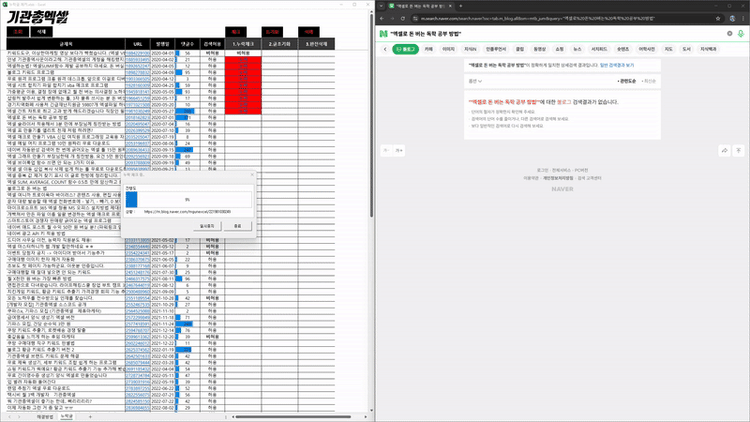Open the Chrome tab search dropdown arrow
This screenshot has height=422, width=750.
click(381, 6)
